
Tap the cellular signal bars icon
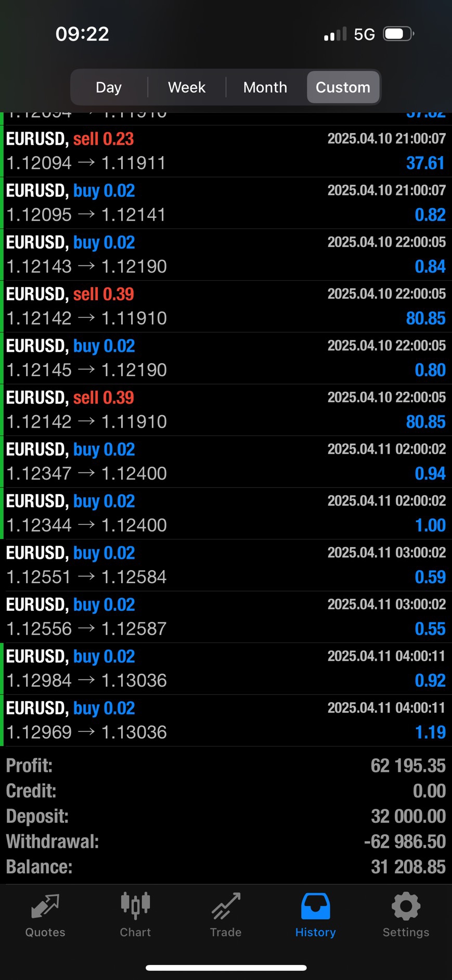point(335,35)
